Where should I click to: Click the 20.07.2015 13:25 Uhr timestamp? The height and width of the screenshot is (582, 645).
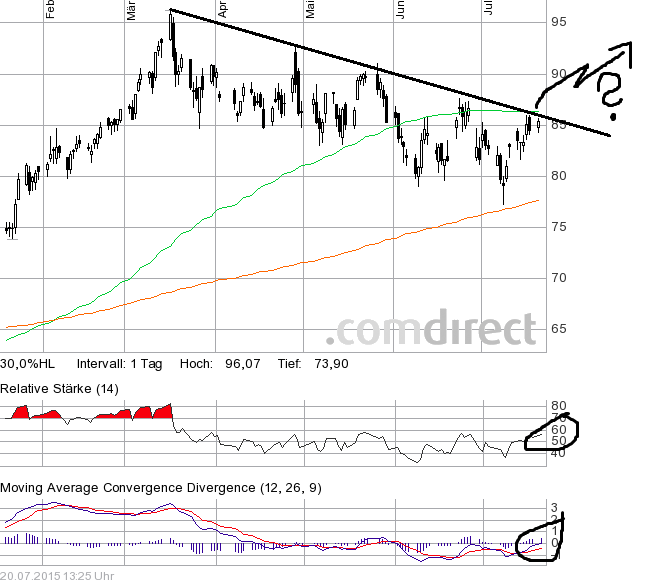pyautogui.click(x=58, y=575)
